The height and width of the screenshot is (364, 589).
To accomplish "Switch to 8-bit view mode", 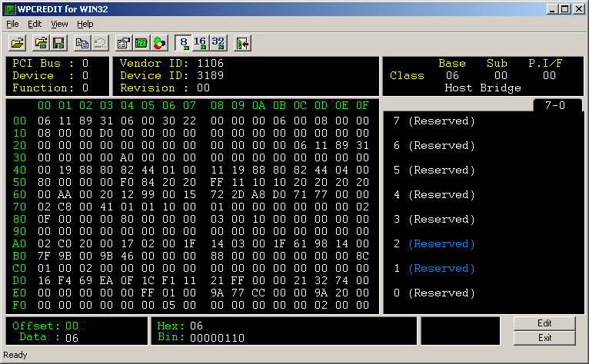I will pyautogui.click(x=183, y=43).
